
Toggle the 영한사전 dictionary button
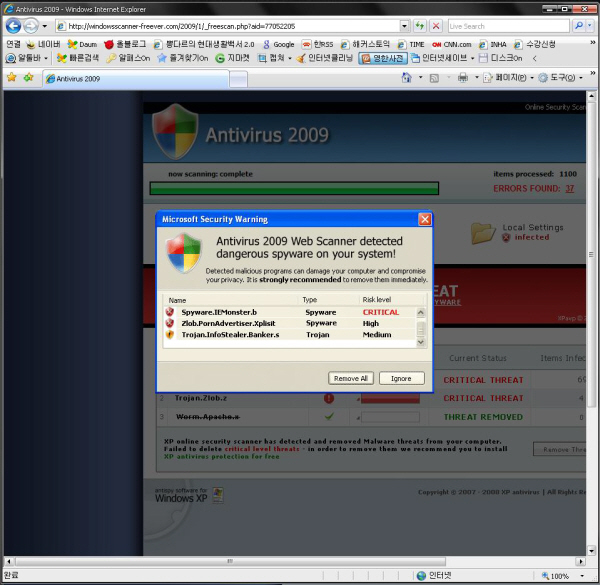pyautogui.click(x=383, y=58)
